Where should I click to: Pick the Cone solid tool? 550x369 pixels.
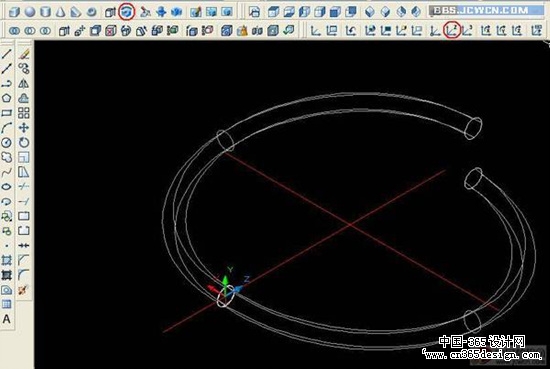coord(61,12)
